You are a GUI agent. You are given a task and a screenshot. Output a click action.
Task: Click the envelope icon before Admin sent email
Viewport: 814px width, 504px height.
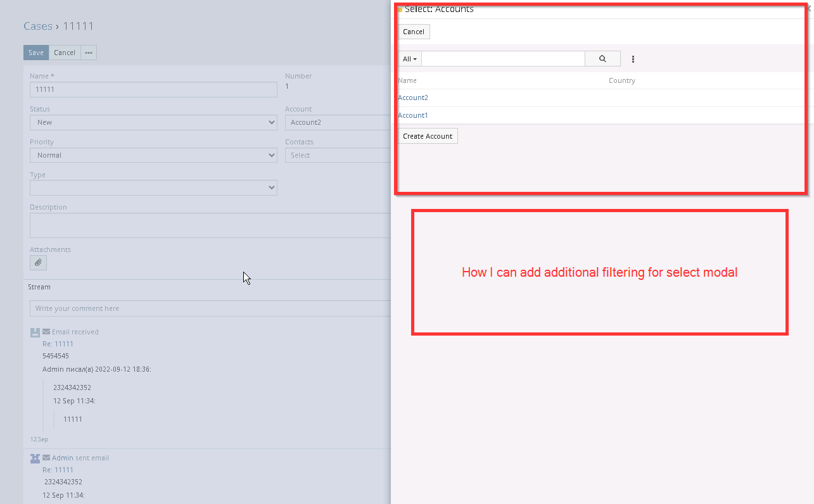(46, 458)
